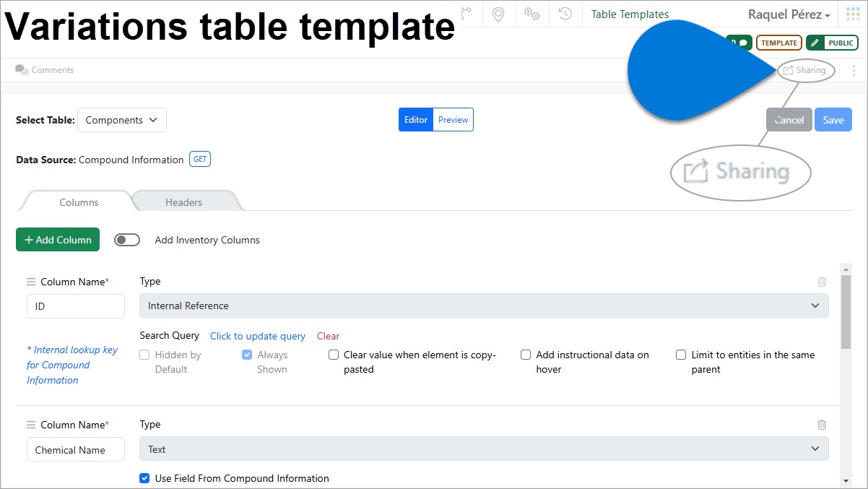Screen dimensions: 868x489
Task: Switch to the Headers tab
Action: coord(183,202)
